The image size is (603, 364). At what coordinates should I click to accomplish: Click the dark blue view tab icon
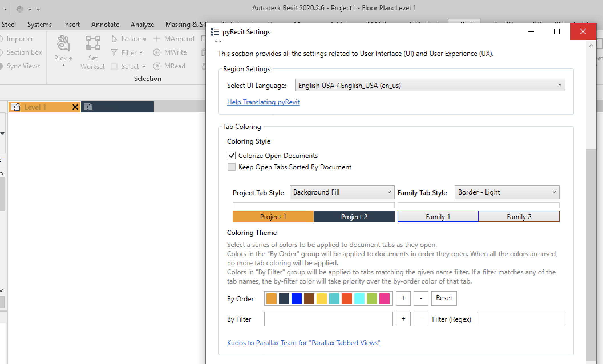88,107
